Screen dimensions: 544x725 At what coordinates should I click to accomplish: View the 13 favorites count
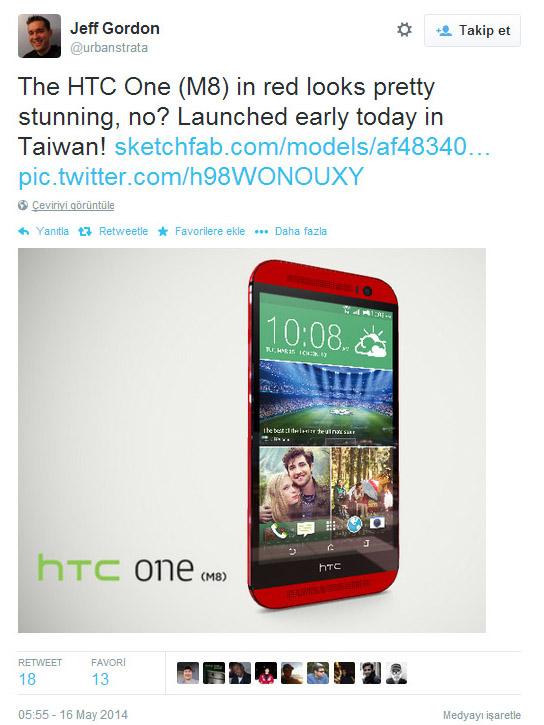pyautogui.click(x=100, y=679)
